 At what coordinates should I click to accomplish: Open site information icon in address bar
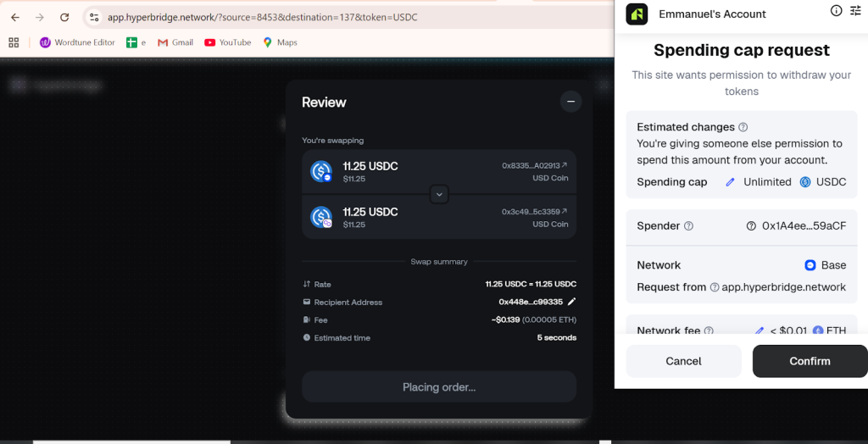point(94,17)
